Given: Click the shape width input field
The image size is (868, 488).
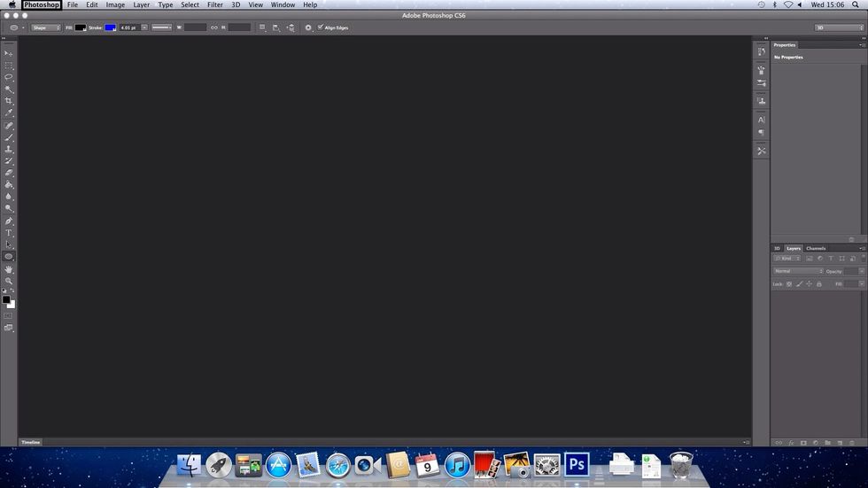Looking at the screenshot, I should tap(195, 27).
